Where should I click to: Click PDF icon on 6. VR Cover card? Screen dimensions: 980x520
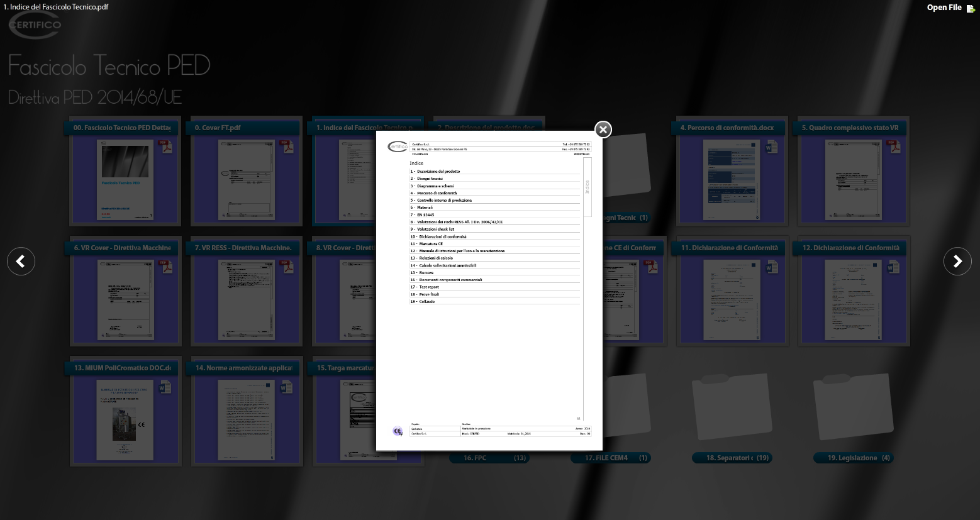click(165, 267)
